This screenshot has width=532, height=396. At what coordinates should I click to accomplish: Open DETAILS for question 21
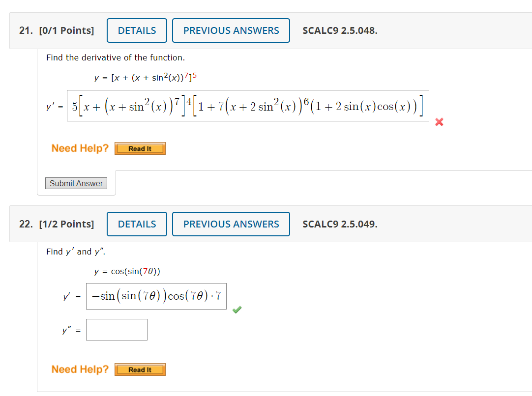[x=137, y=30]
